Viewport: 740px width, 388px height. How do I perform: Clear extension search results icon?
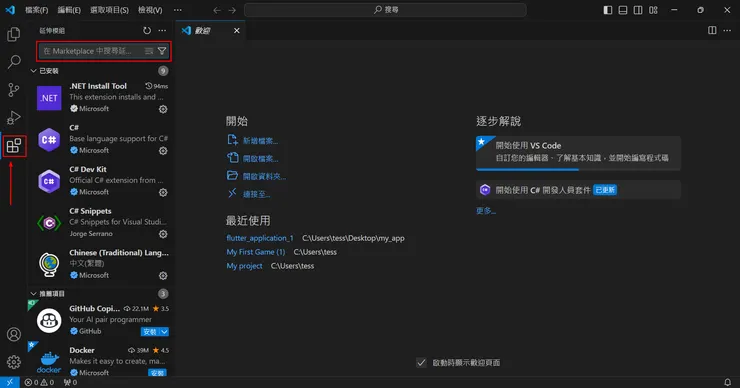point(149,51)
